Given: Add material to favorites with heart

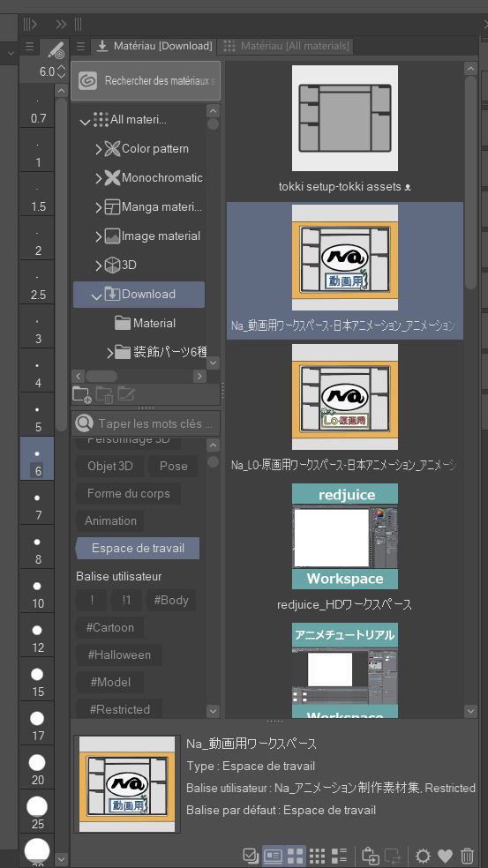Looking at the screenshot, I should tap(446, 856).
